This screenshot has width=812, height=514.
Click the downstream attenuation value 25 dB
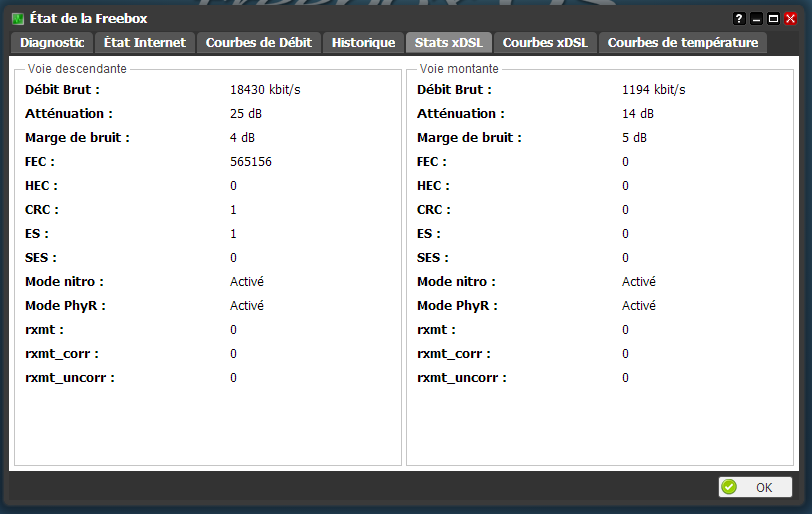pyautogui.click(x=246, y=114)
